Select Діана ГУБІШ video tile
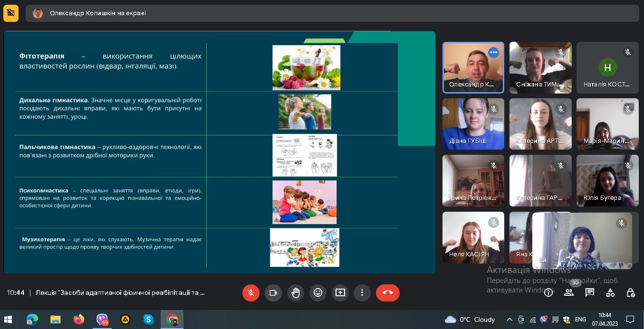 click(473, 124)
